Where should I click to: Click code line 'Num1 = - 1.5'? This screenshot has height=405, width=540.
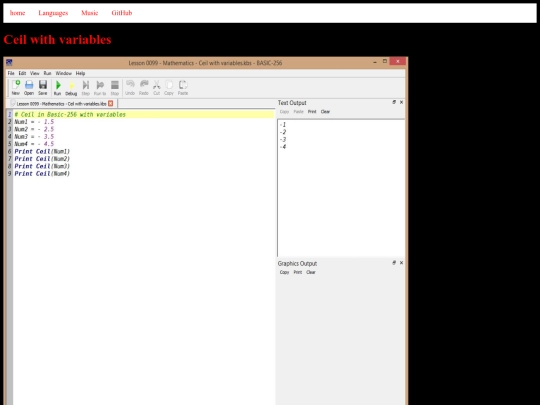tap(34, 122)
